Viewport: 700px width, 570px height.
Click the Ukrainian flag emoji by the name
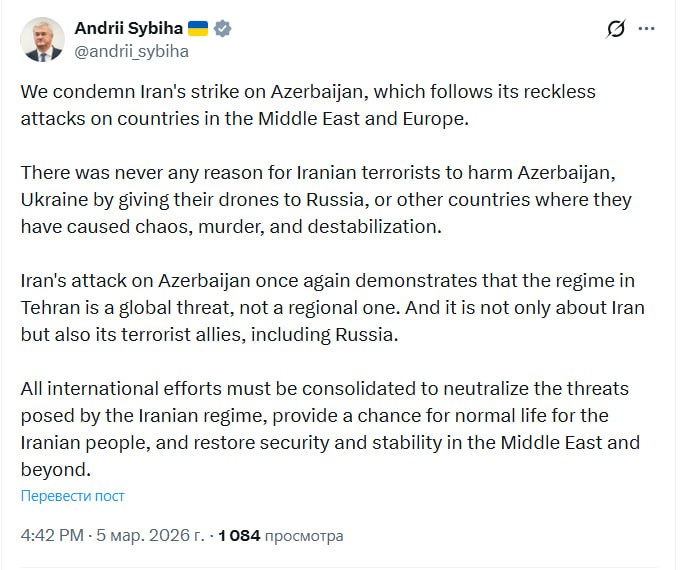(197, 28)
